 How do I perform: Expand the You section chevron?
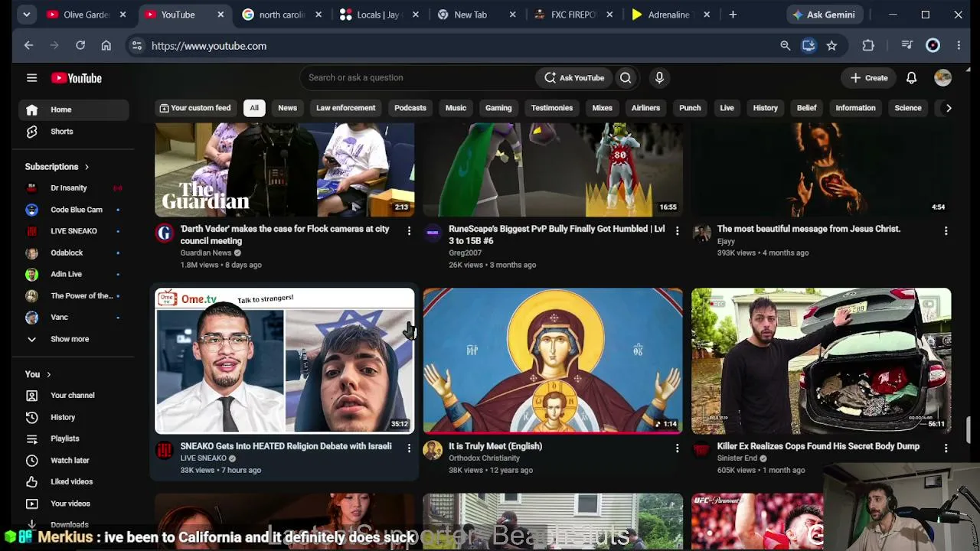(x=48, y=374)
